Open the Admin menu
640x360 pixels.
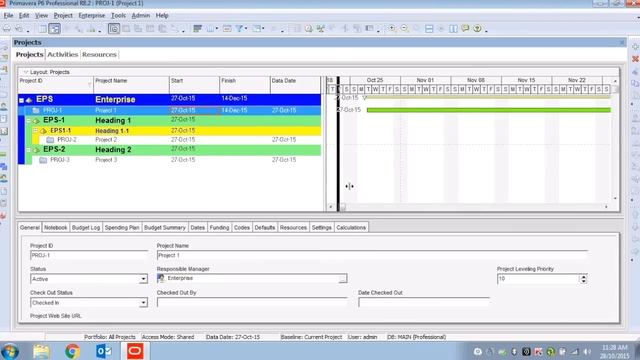[x=141, y=16]
